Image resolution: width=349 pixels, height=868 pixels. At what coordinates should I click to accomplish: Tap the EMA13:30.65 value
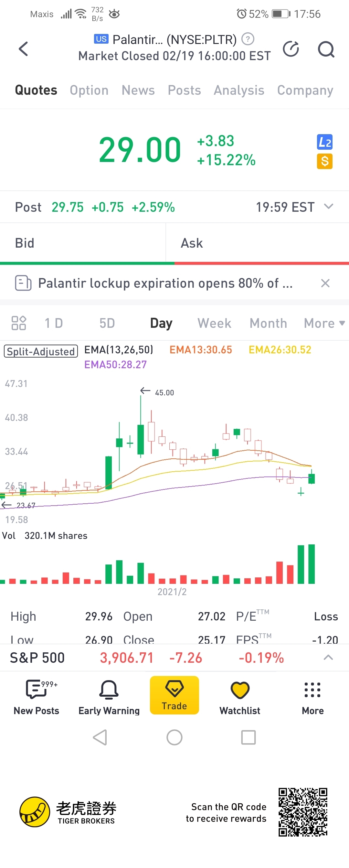(201, 349)
